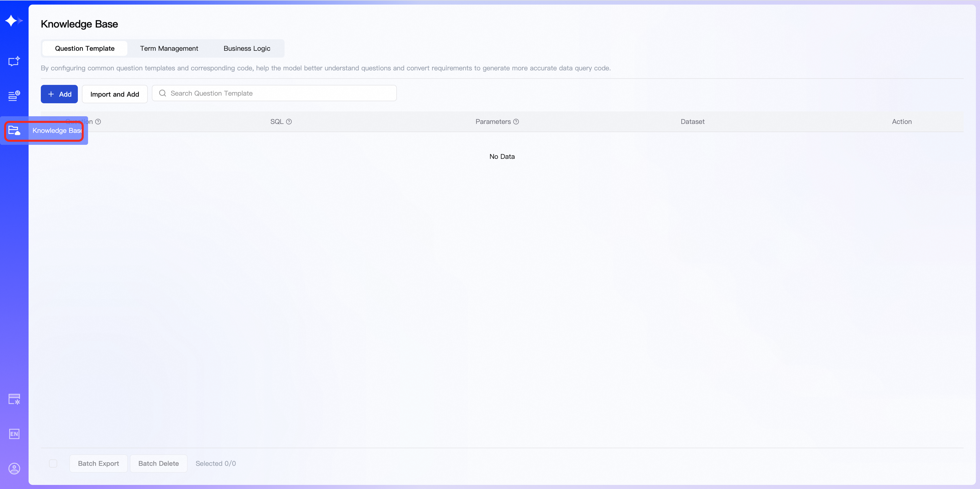Click the search magnifier icon
This screenshot has height=489, width=980.
[163, 93]
